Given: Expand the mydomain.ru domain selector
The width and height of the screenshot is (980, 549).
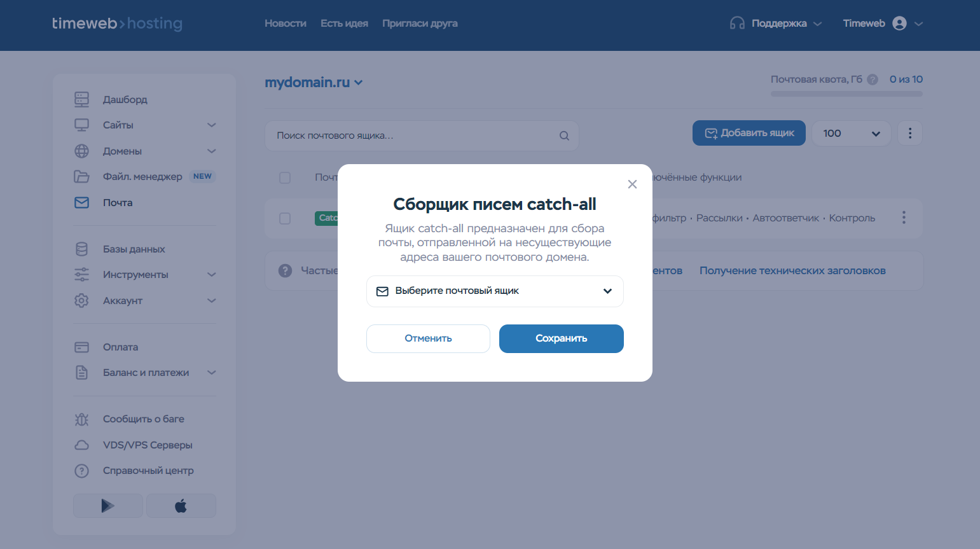Looking at the screenshot, I should tap(314, 83).
